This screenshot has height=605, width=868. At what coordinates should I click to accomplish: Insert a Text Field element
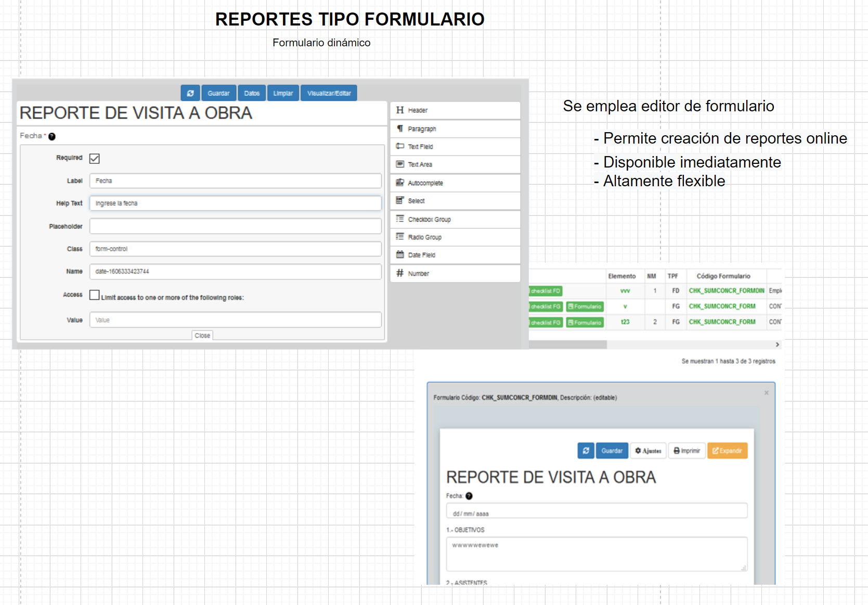click(455, 147)
